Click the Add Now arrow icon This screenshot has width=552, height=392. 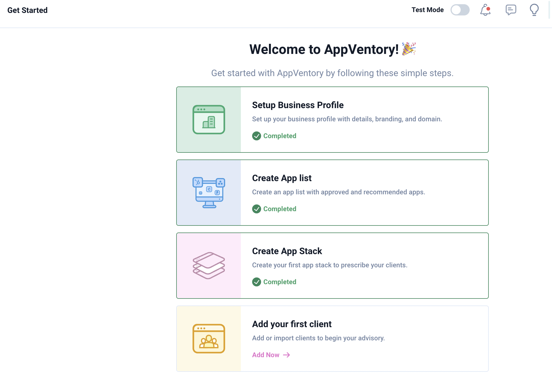pos(286,355)
